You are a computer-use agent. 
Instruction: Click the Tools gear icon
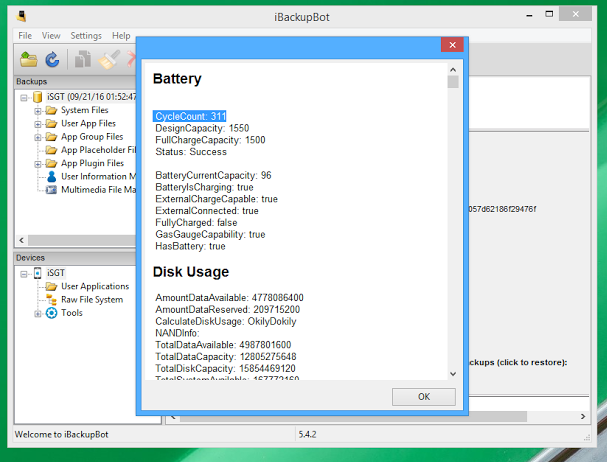(x=51, y=313)
